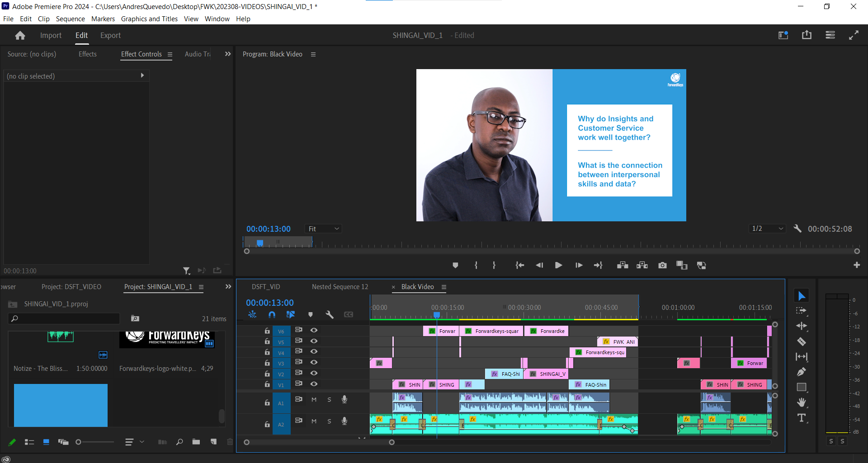The image size is (868, 463).
Task: Solo audio track A2
Action: pyautogui.click(x=329, y=421)
